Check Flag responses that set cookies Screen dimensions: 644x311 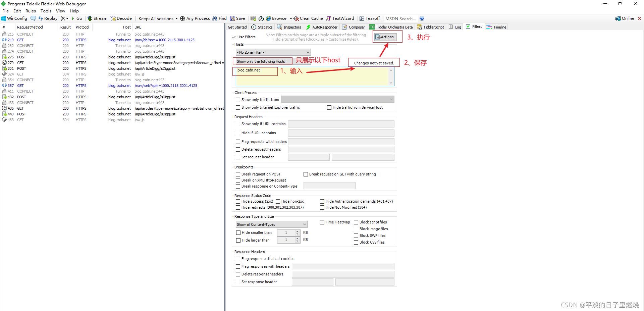point(238,259)
